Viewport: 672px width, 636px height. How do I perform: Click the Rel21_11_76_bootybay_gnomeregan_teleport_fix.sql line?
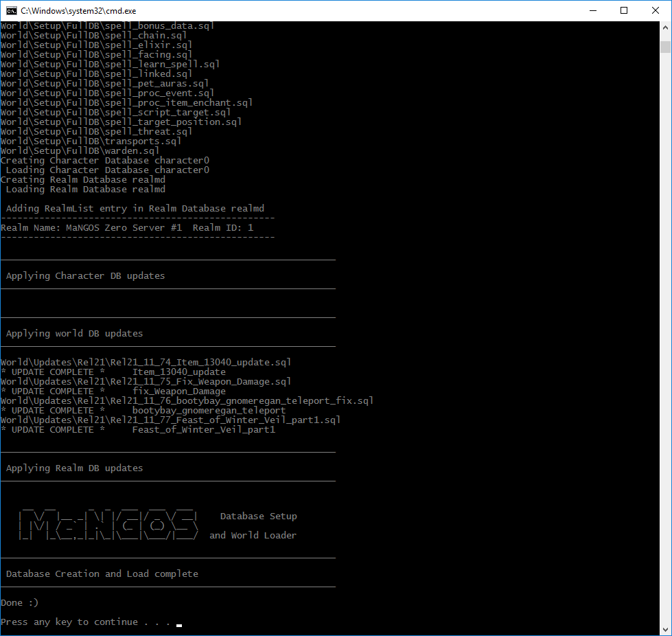187,401
